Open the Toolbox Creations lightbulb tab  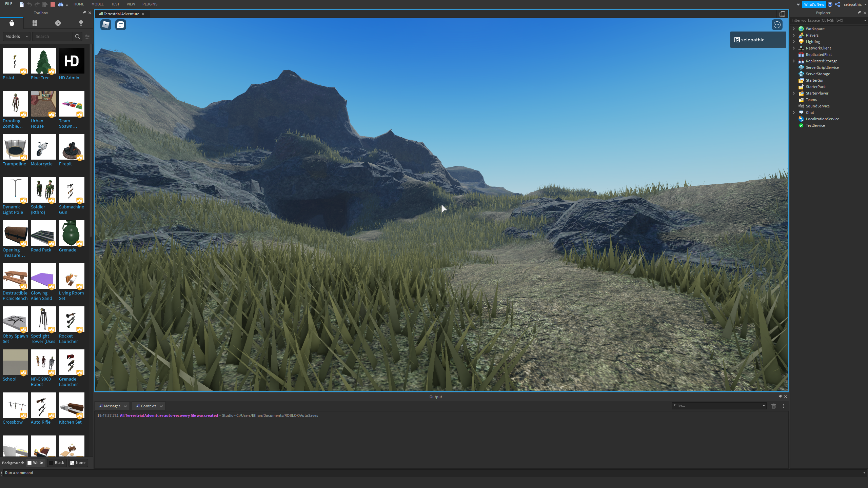tap(81, 23)
